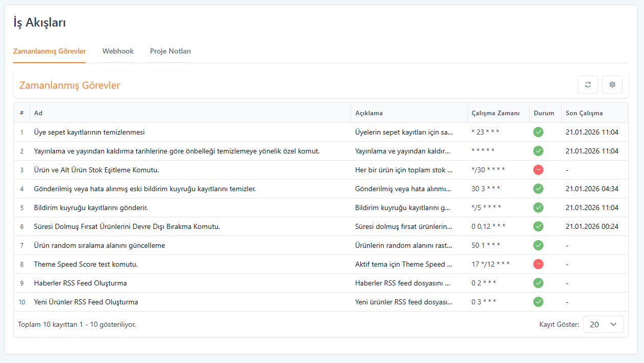
Task: Click the refresh icon for scheduled tasks
Action: 587,85
